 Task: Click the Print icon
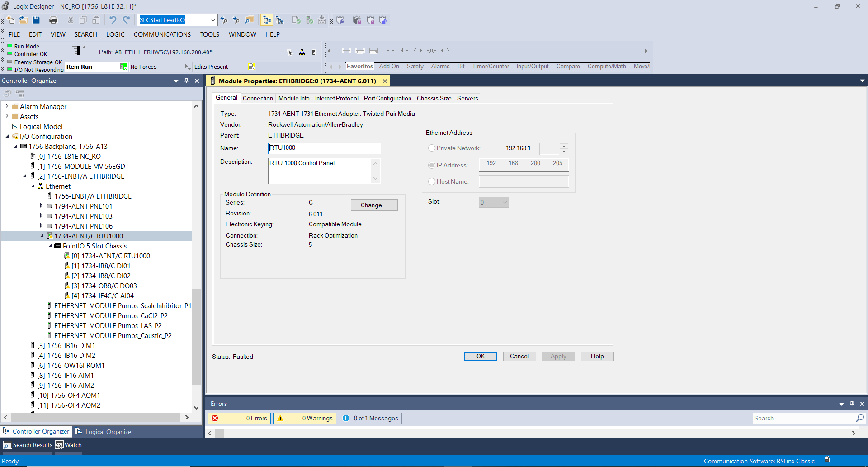click(x=53, y=20)
